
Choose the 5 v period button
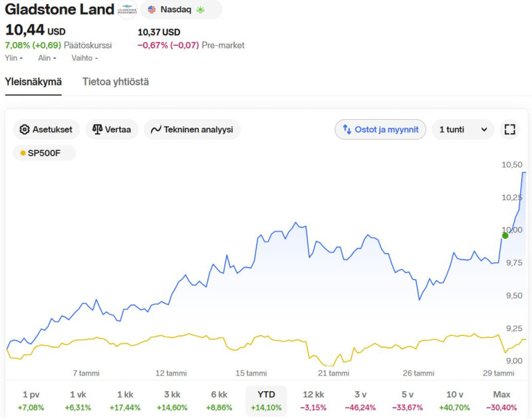click(408, 400)
